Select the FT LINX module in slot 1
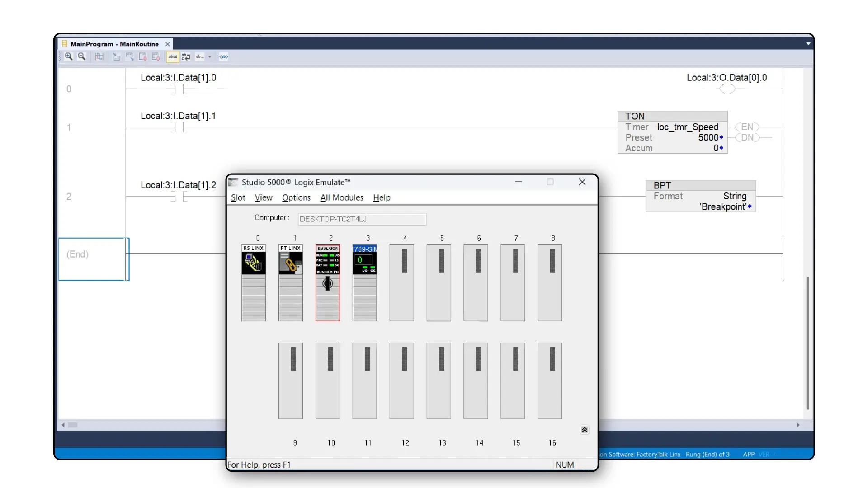 tap(291, 283)
